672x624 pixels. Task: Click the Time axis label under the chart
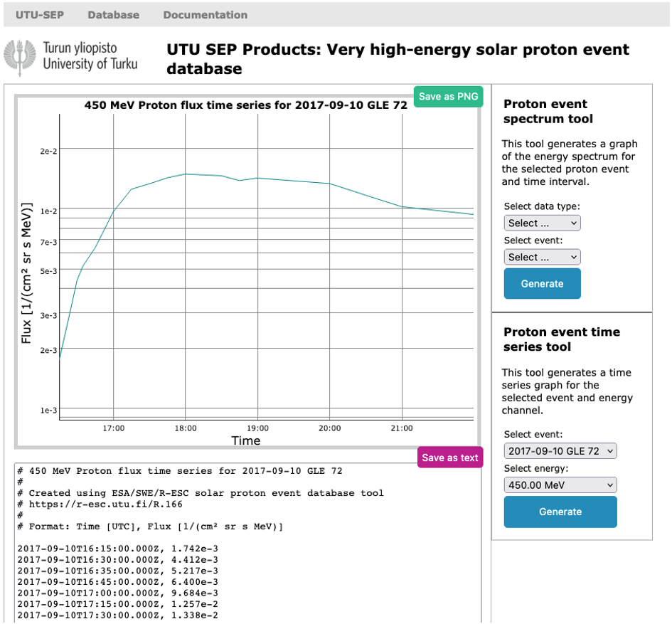coord(246,440)
